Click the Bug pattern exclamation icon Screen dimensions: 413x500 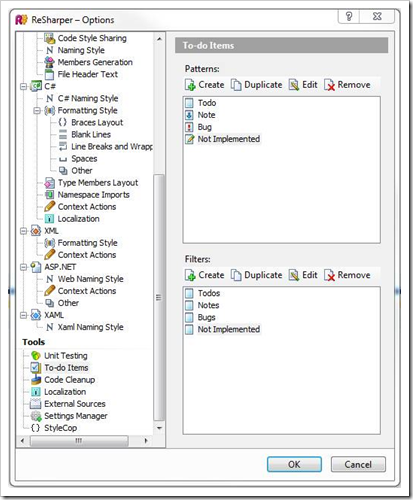point(189,127)
